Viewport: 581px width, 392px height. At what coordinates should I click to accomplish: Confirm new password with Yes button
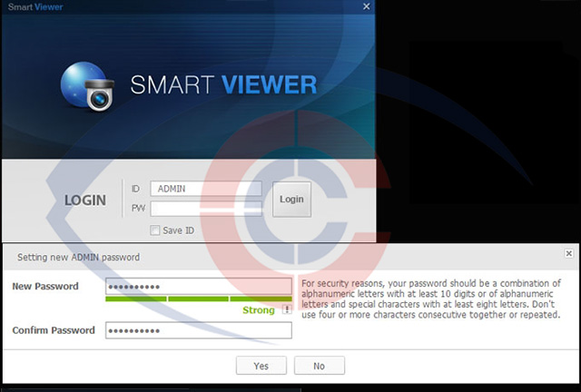click(261, 366)
